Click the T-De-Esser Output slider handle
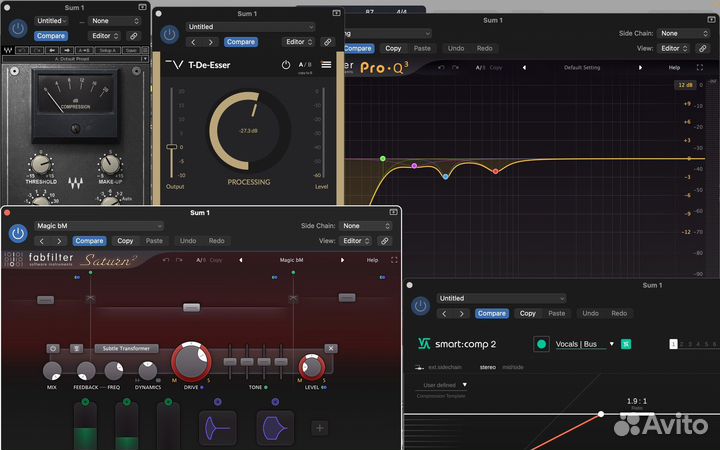This screenshot has height=450, width=720. coord(170,147)
